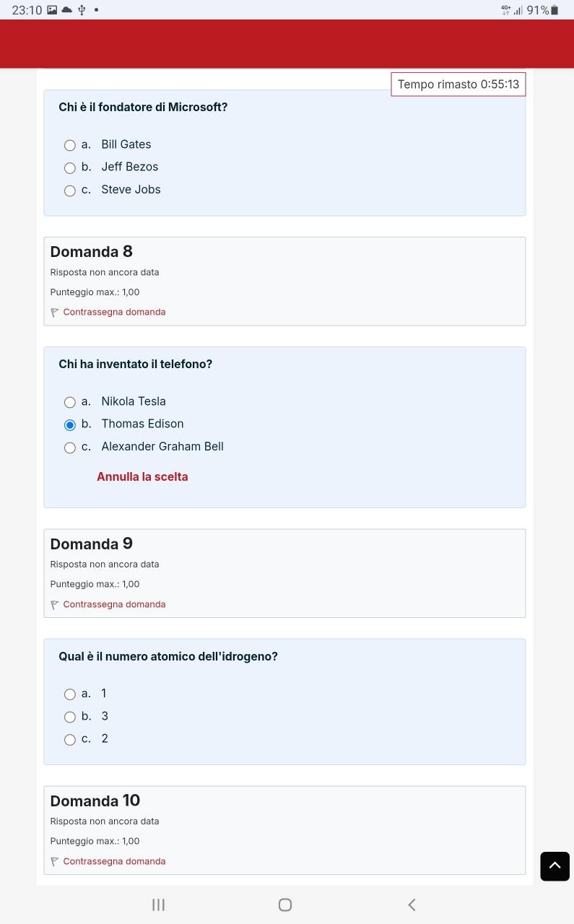The image size is (574, 924).
Task: Select the Bill Gates radio button
Action: point(70,145)
